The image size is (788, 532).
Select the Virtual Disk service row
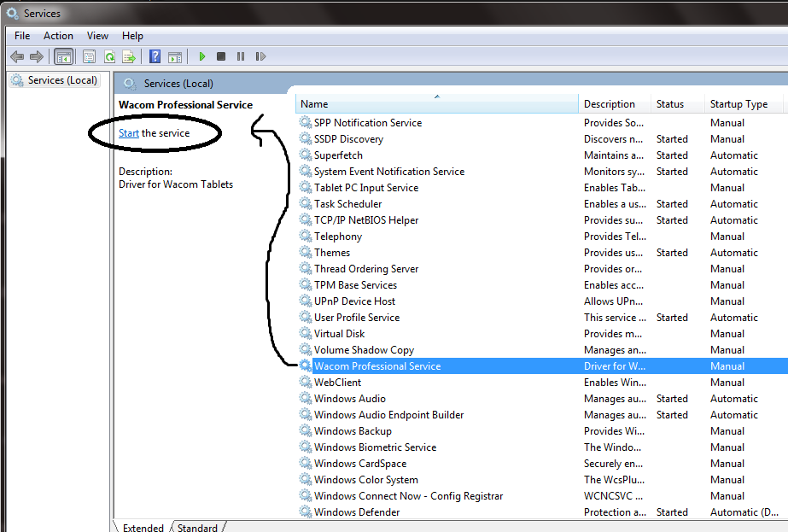tap(542, 333)
